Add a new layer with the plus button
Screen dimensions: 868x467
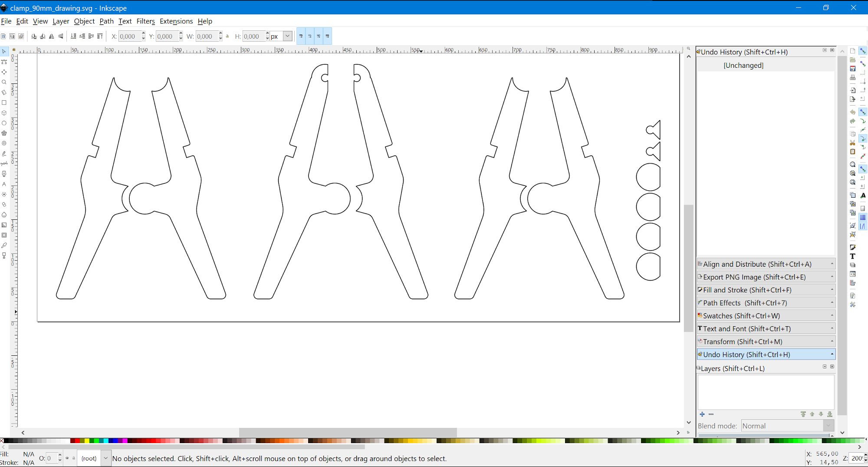click(702, 414)
